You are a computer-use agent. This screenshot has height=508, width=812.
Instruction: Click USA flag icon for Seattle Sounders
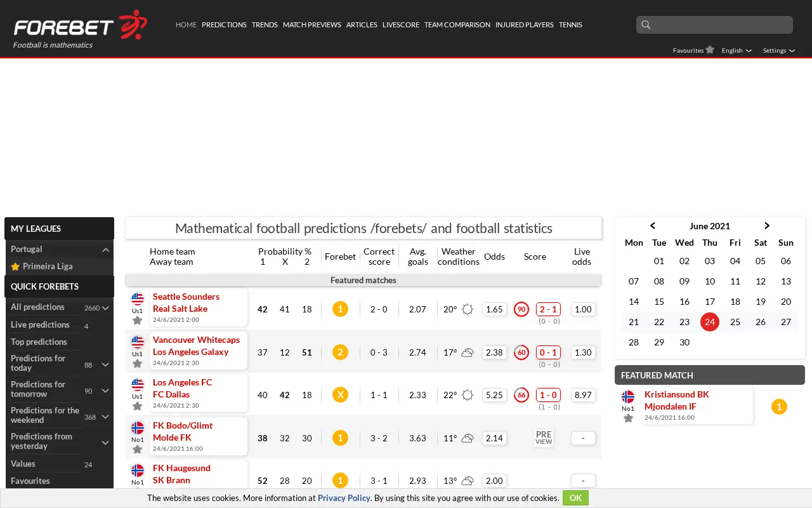pyautogui.click(x=138, y=299)
